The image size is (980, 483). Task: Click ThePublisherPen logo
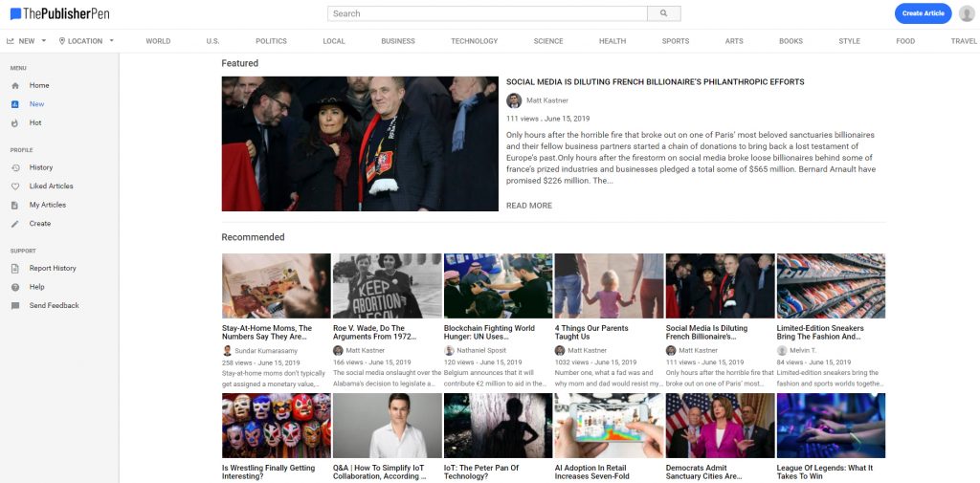59,13
